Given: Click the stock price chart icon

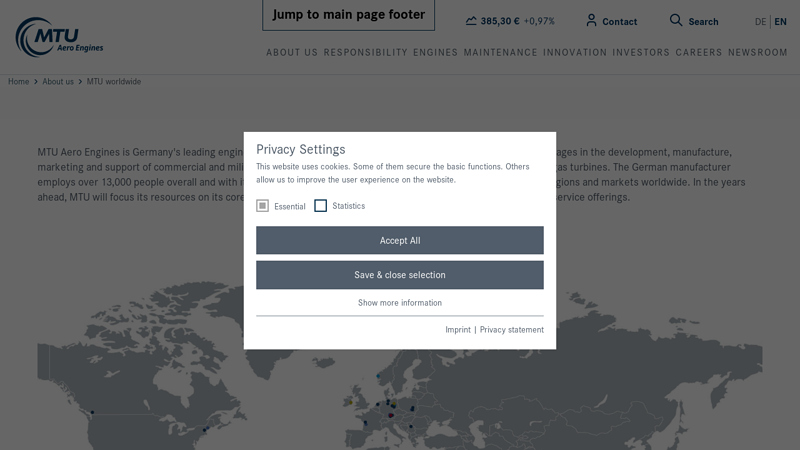Looking at the screenshot, I should (471, 21).
